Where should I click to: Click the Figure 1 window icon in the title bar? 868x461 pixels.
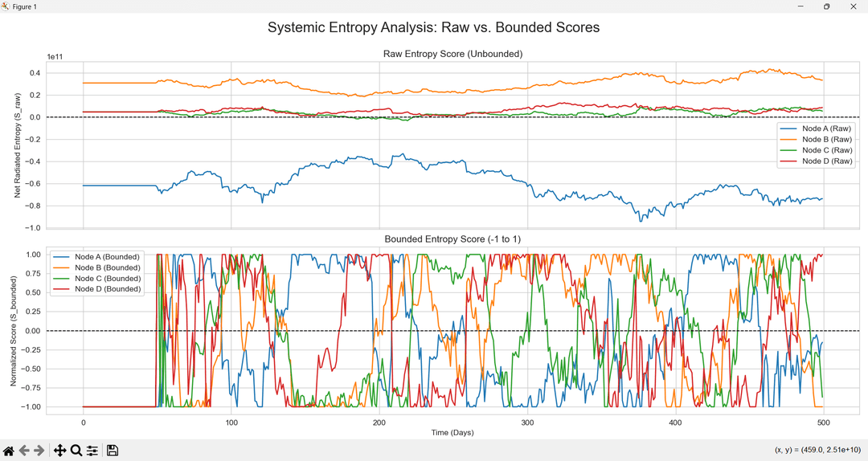[6, 6]
